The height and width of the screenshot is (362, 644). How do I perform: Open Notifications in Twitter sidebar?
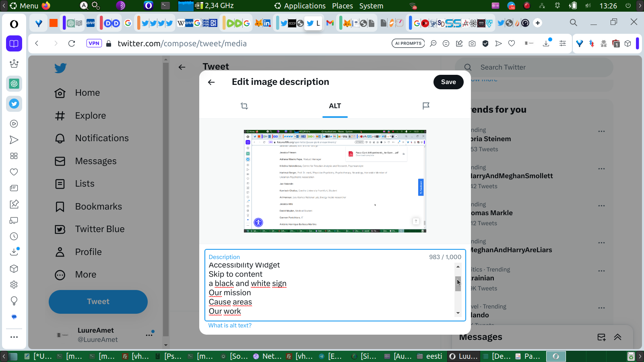click(x=92, y=138)
